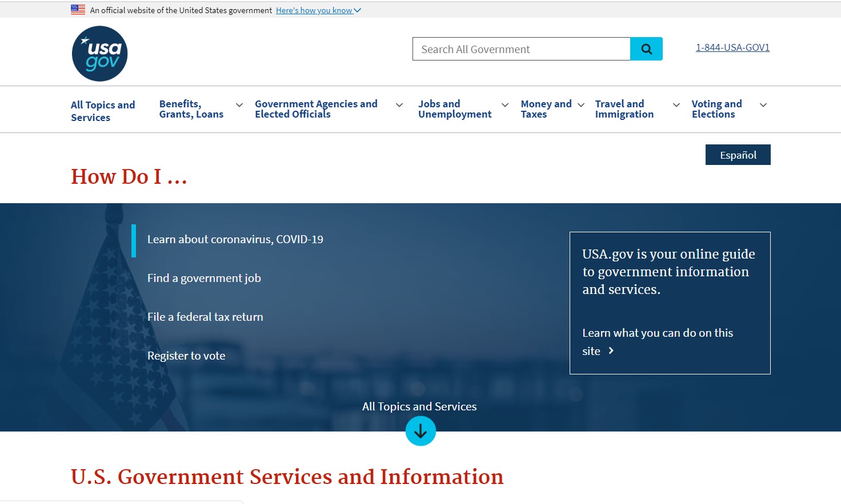This screenshot has width=841, height=504.
Task: Open All Topics and Services nav item
Action: point(103,111)
